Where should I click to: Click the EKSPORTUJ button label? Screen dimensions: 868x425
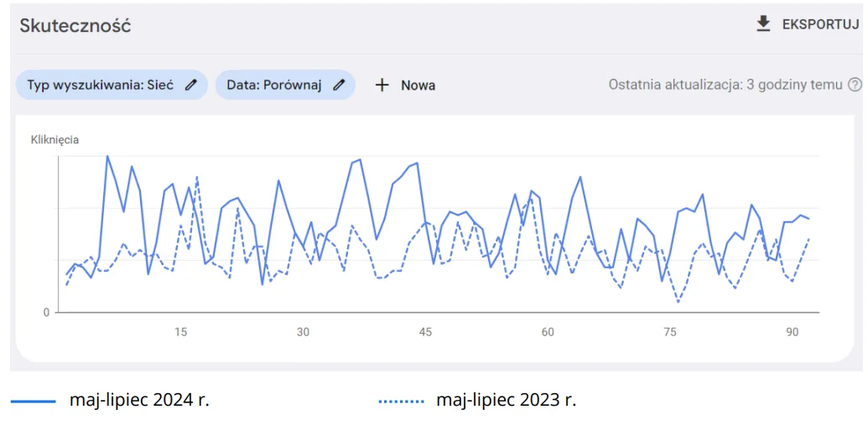click(820, 24)
